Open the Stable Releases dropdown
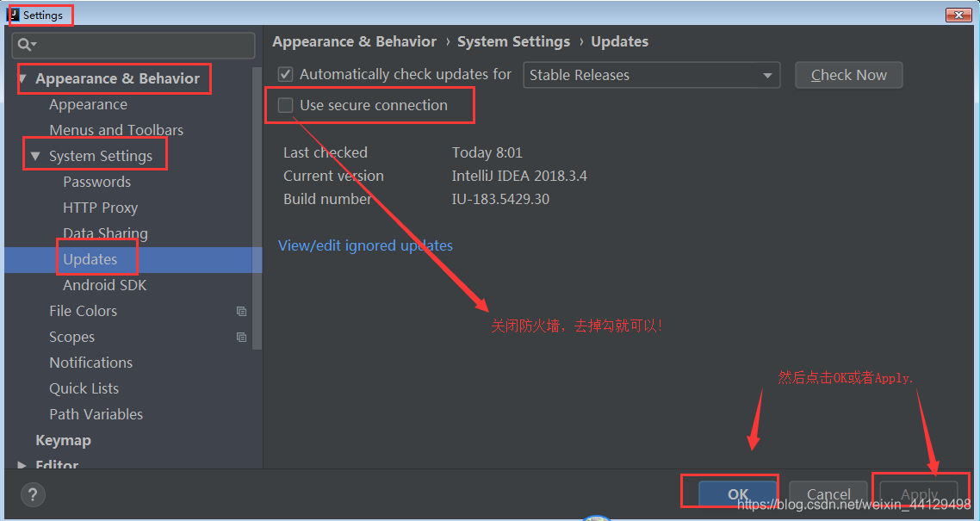The width and height of the screenshot is (980, 521). point(651,75)
